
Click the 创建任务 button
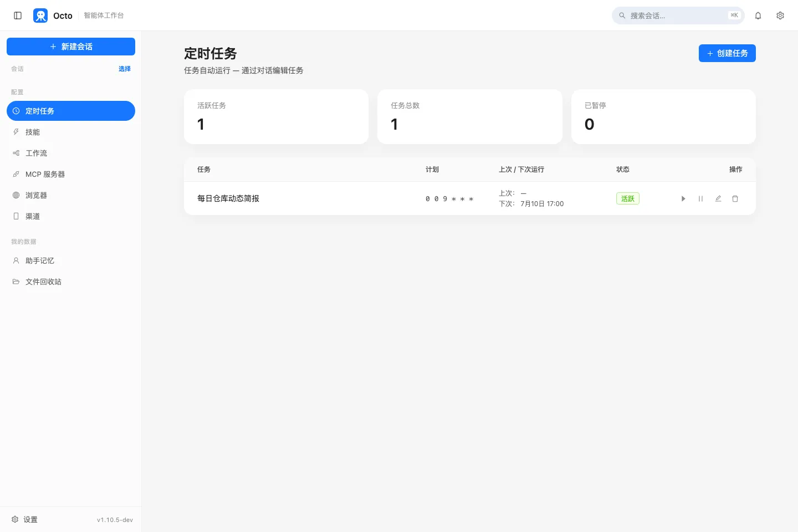[x=727, y=53]
